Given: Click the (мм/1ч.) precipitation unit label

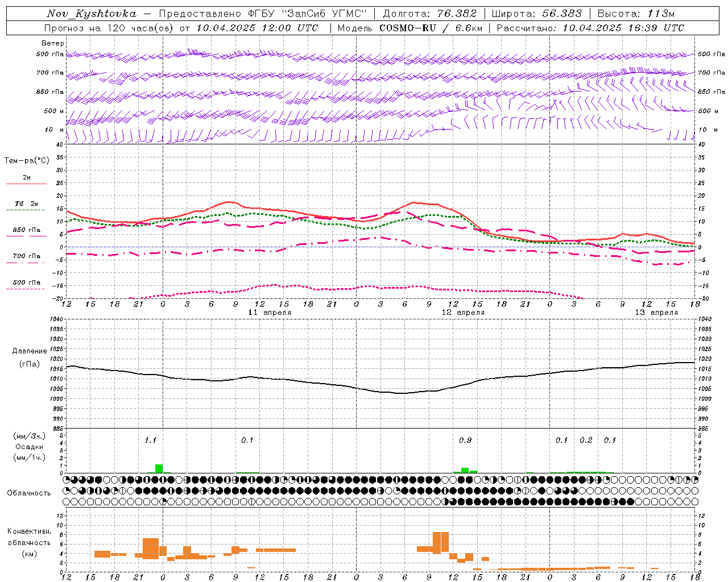Looking at the screenshot, I should (x=30, y=458).
